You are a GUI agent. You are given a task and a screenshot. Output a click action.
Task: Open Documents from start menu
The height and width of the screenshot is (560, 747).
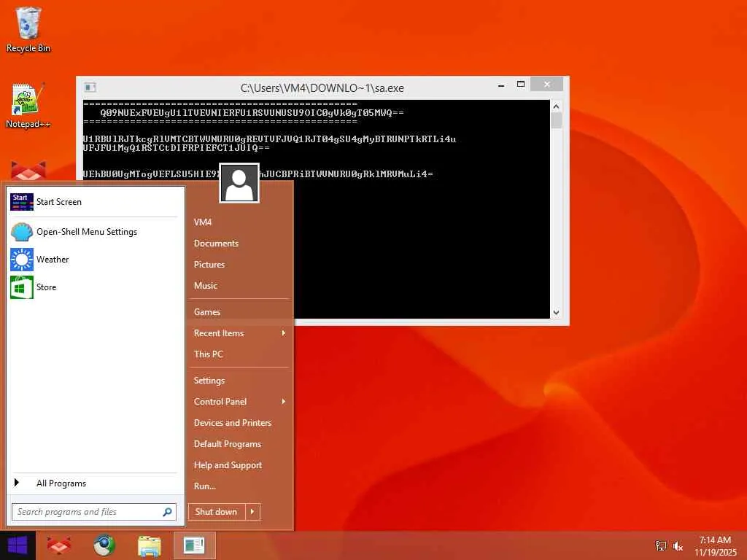[239, 244]
